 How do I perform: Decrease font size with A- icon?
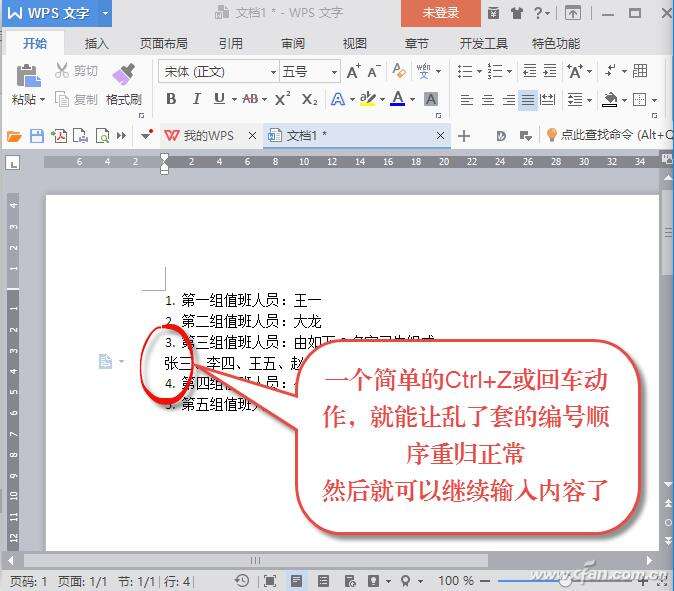click(374, 71)
